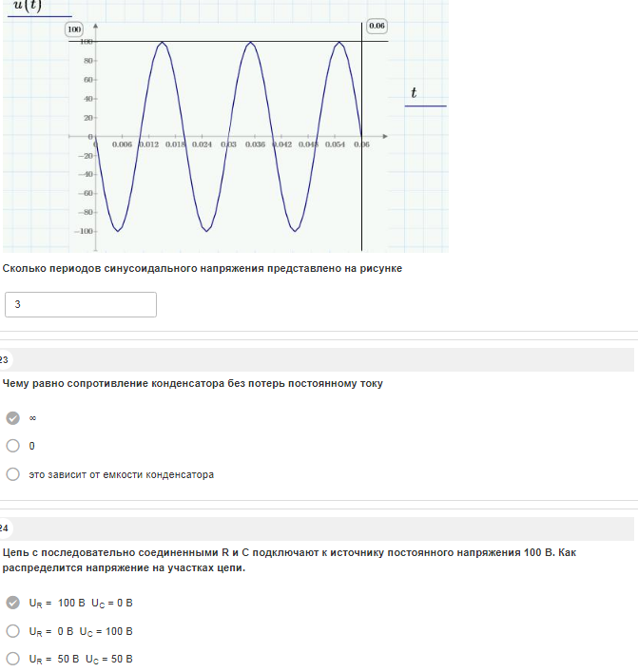Click the periods answer input field
Viewport: 638px width, 672px height.
click(81, 305)
